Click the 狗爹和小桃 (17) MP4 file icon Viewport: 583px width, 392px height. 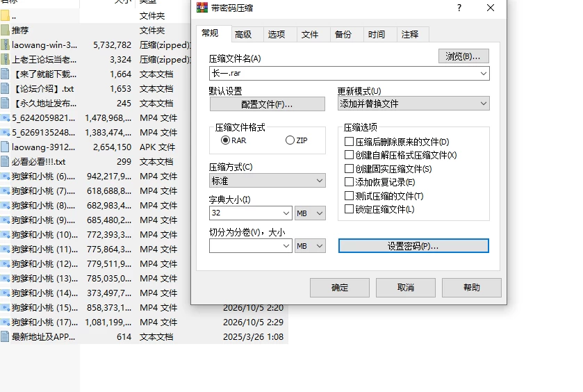click(5, 322)
